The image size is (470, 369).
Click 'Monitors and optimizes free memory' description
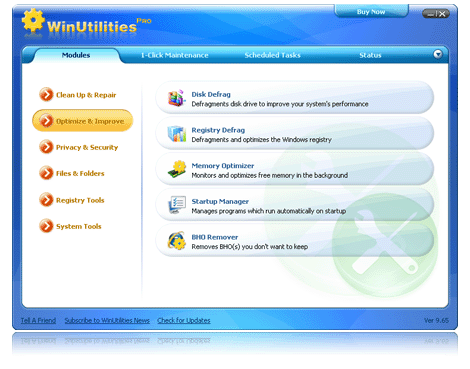point(270,175)
